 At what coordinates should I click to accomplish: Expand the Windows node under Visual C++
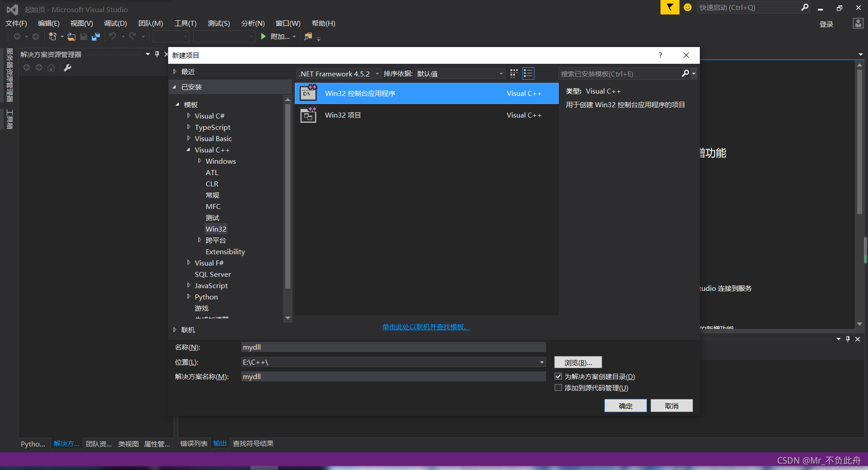click(x=199, y=161)
